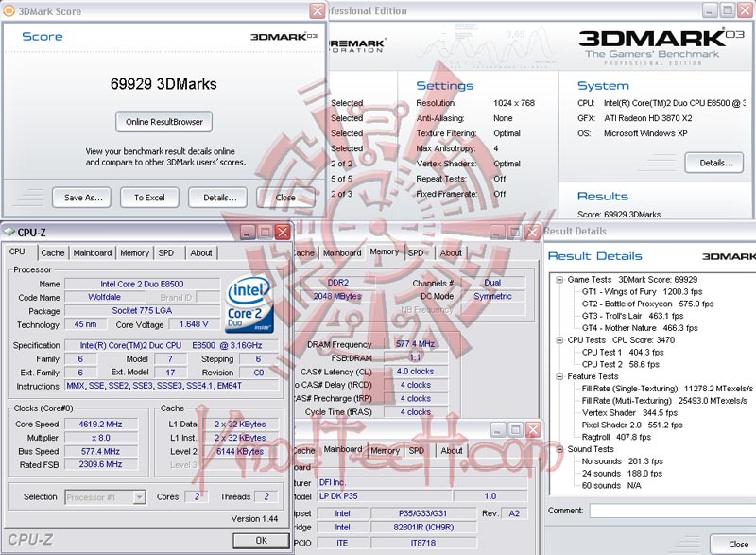Select GT4 - Mother Nature row

coord(640,328)
